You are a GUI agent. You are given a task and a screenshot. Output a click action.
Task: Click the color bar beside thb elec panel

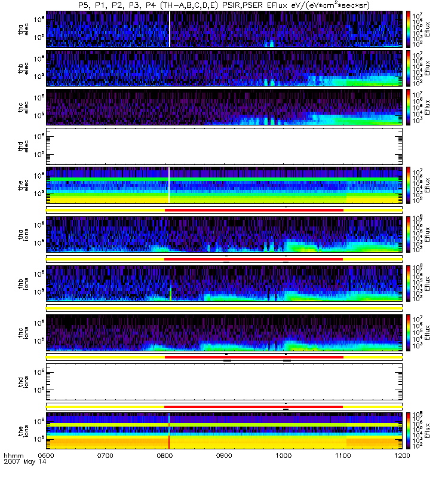pos(408,68)
